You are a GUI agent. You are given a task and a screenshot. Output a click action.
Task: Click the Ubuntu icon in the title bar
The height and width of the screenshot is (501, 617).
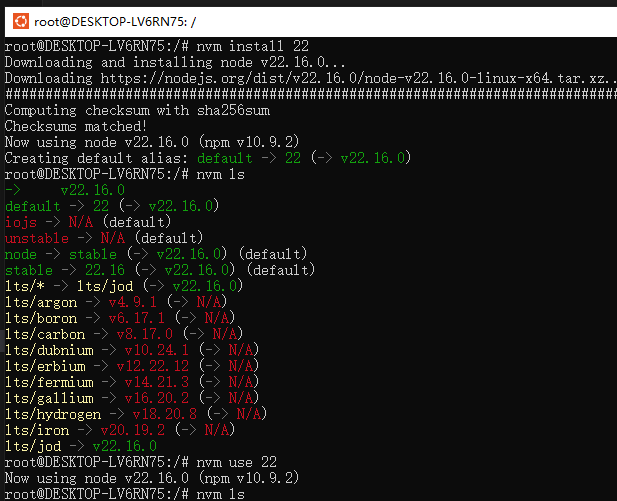tap(17, 19)
